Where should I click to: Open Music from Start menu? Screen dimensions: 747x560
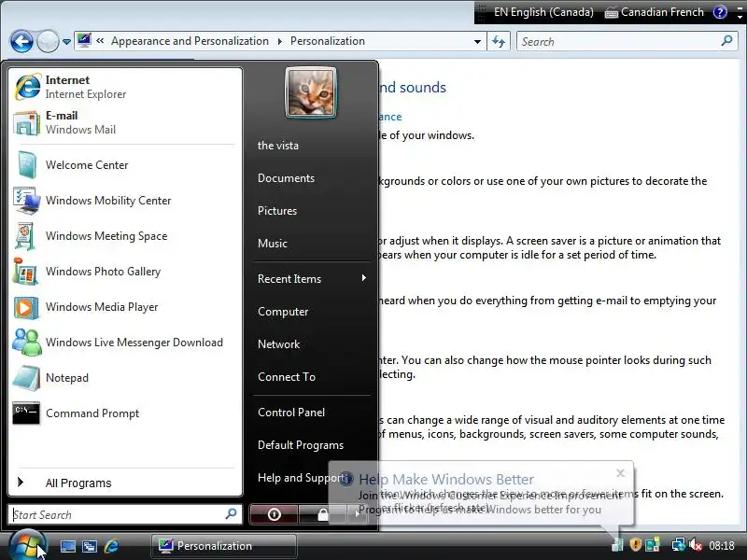[x=272, y=244]
